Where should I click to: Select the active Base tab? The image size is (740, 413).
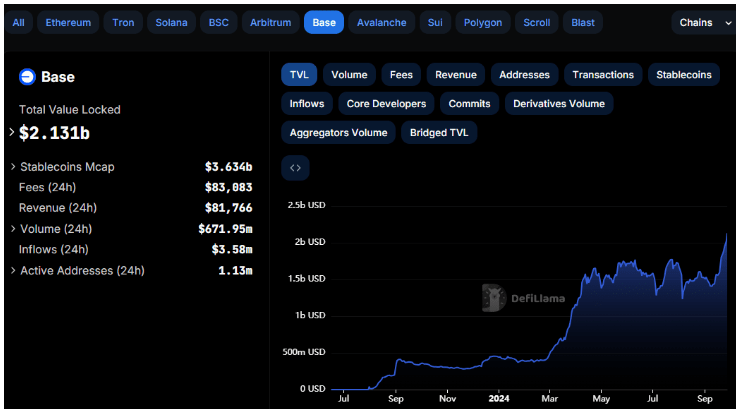324,23
